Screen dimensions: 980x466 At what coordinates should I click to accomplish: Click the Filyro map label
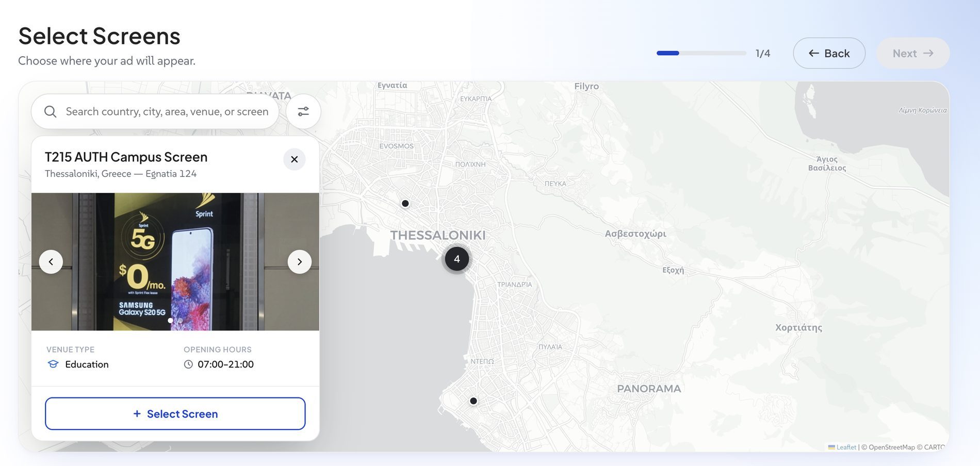(x=586, y=86)
